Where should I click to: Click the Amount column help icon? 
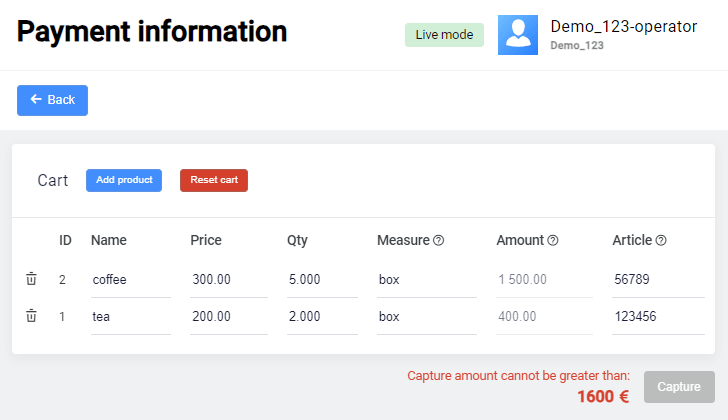(553, 241)
